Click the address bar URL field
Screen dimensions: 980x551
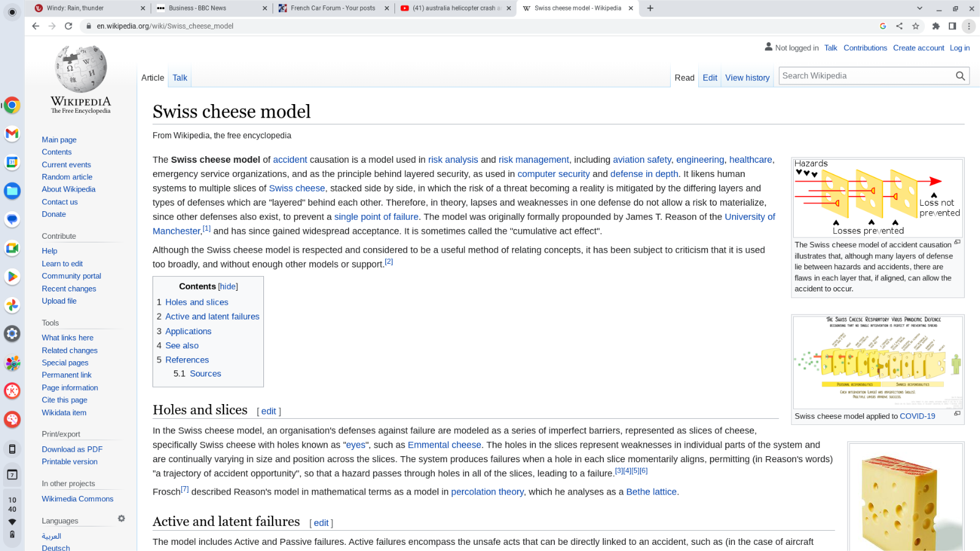478,26
